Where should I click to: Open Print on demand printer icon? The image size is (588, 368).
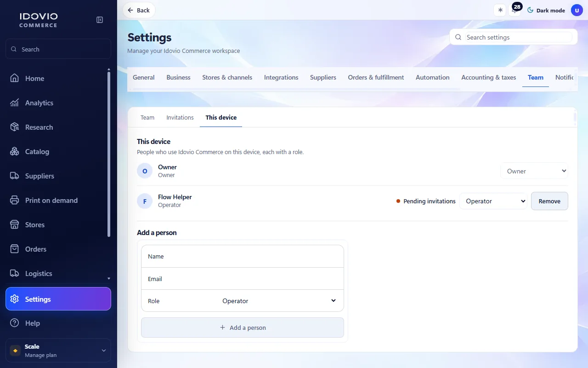click(15, 200)
